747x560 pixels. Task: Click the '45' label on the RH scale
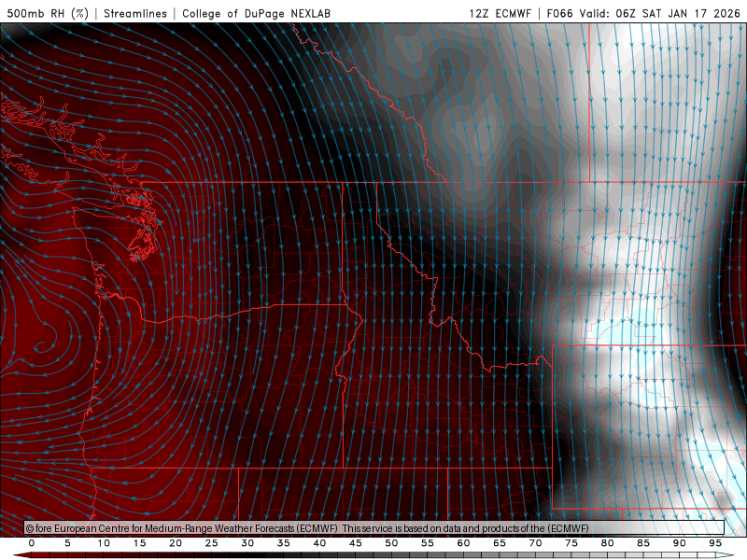(x=356, y=543)
